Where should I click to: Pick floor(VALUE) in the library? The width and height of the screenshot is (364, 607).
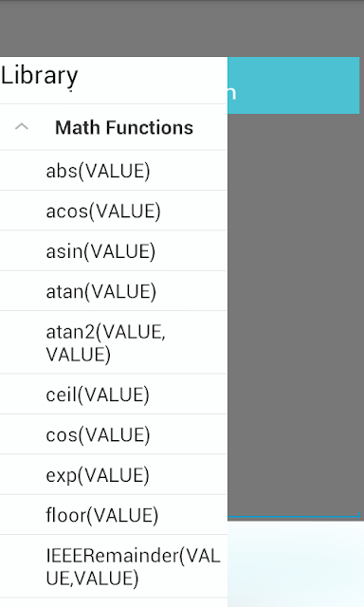(x=114, y=515)
